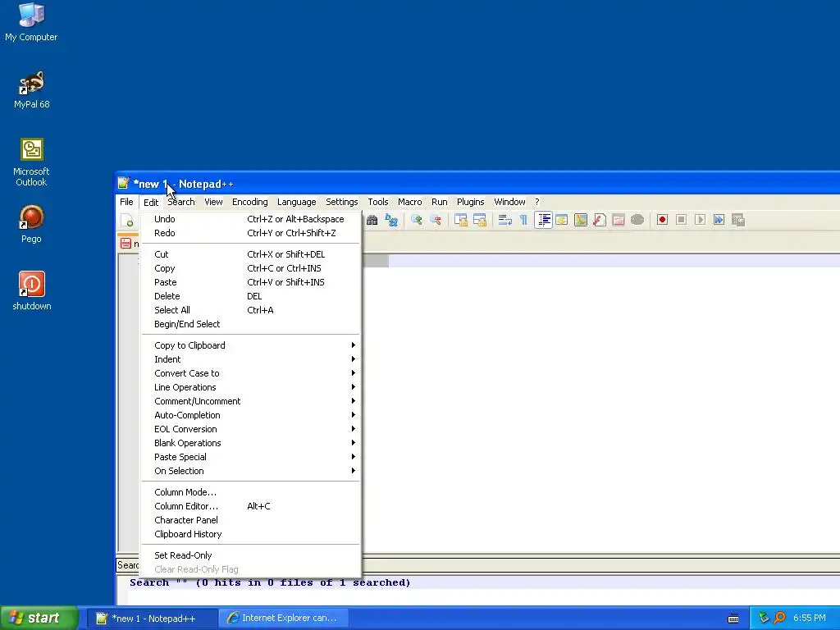The width and height of the screenshot is (840, 630).
Task: Toggle Synchronize Vertical Scrolling icon
Action: (x=461, y=220)
